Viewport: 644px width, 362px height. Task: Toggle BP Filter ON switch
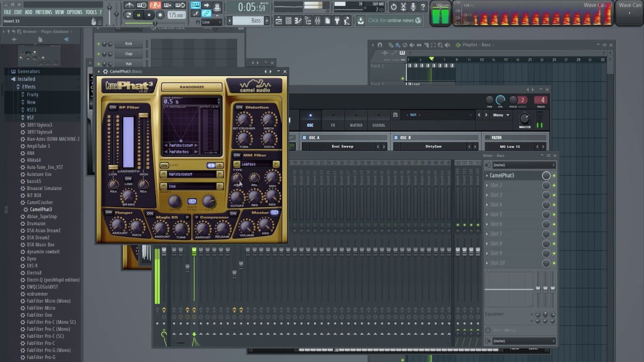point(113,107)
